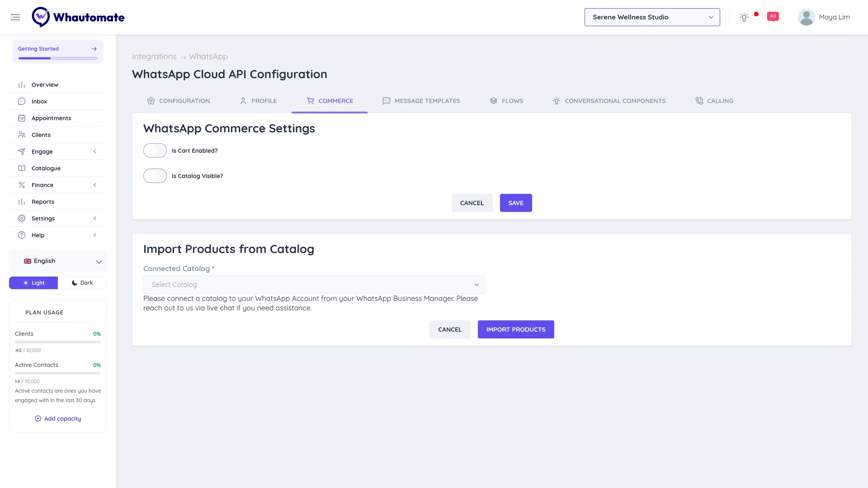
Task: Switch to Dark theme
Action: pos(82,283)
